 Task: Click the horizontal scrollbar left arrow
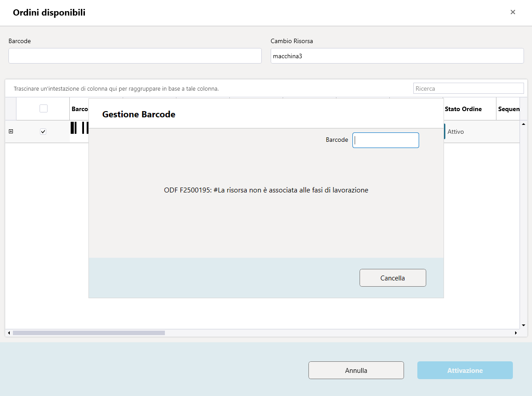(x=9, y=333)
